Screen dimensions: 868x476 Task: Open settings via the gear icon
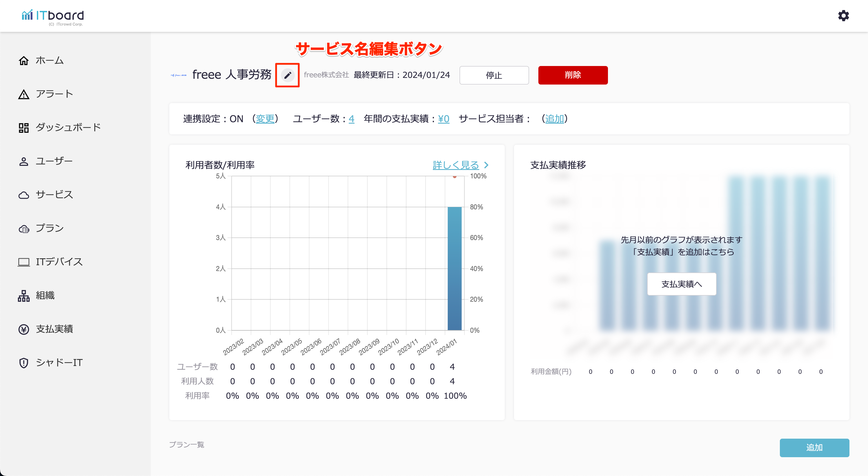point(843,15)
